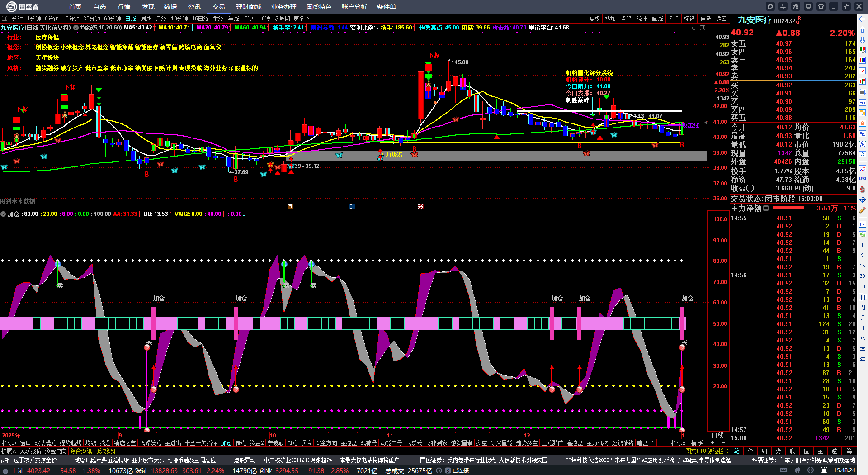Click the keyboard icon in status bar
The image size is (868, 475).
(783, 470)
